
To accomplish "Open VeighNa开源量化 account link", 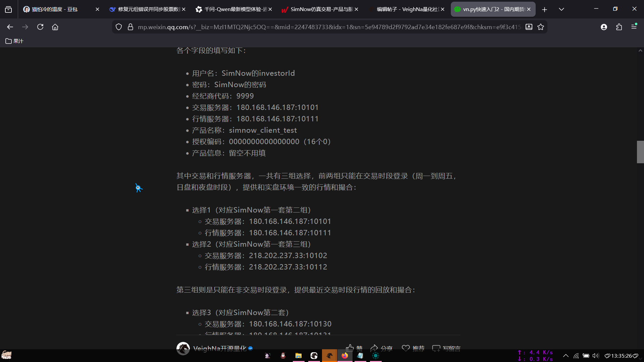I will [219, 348].
